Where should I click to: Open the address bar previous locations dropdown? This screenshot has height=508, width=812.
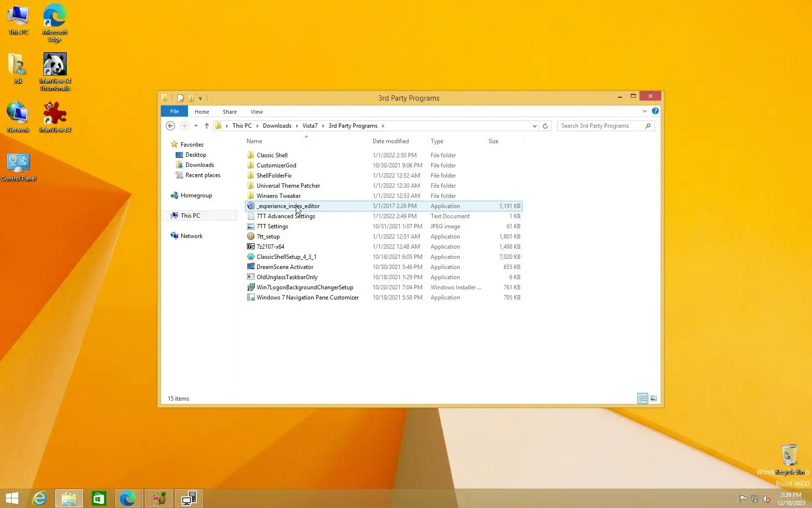pyautogui.click(x=535, y=126)
